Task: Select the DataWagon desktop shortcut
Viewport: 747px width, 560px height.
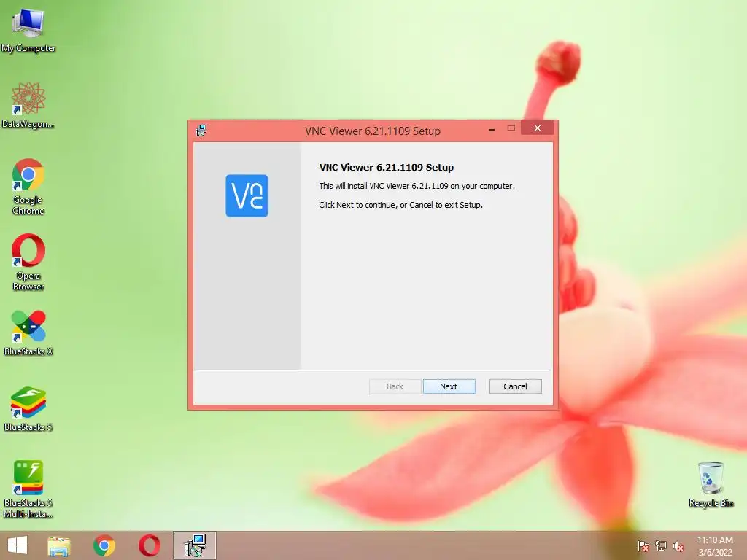Action: 28,106
